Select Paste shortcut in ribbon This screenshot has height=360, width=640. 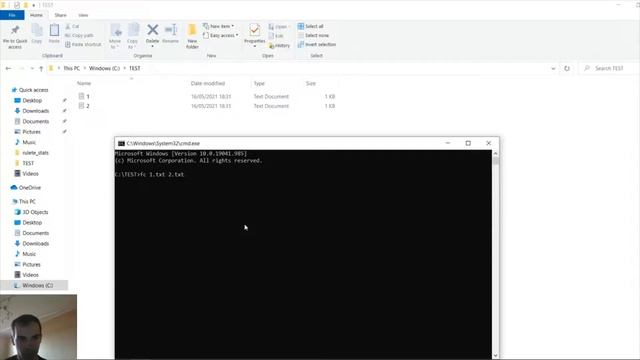point(83,44)
